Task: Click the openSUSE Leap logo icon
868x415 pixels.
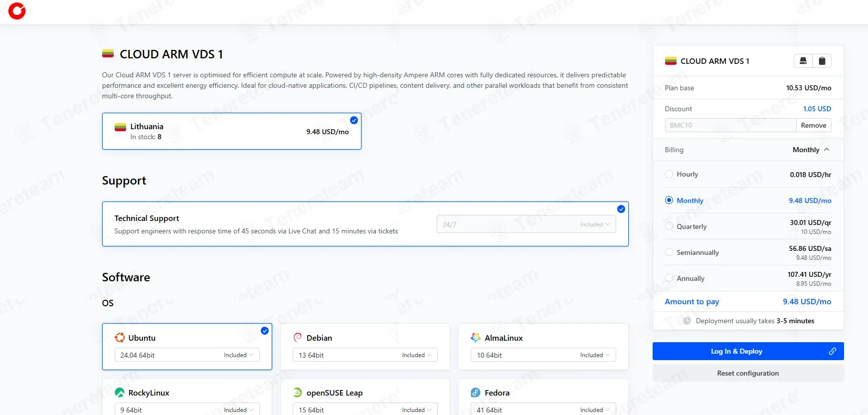Action: 298,393
